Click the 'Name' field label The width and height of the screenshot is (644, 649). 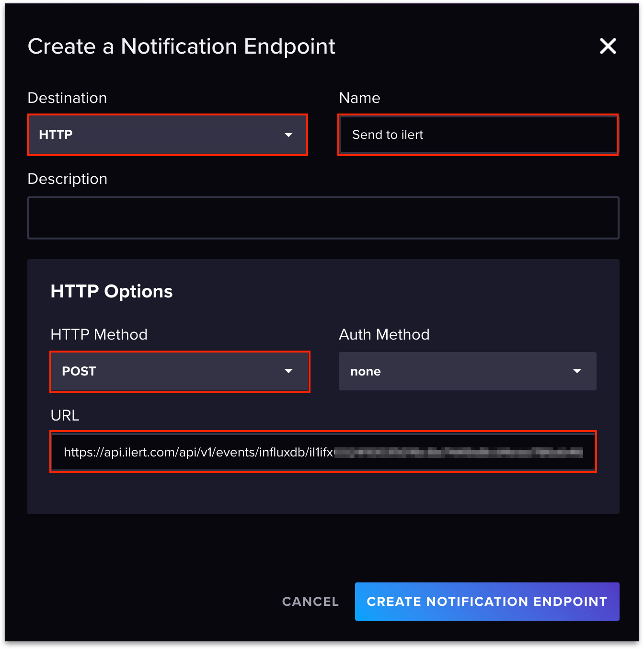(359, 98)
